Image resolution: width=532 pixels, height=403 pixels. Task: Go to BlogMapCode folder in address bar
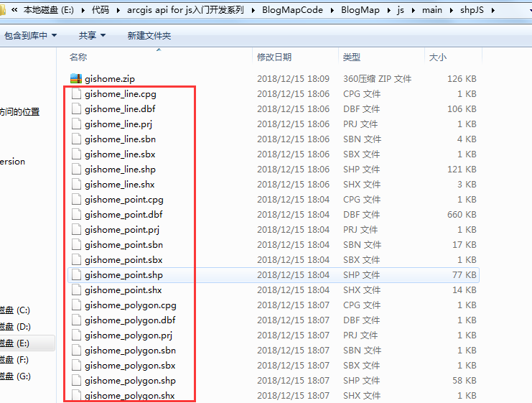(292, 10)
